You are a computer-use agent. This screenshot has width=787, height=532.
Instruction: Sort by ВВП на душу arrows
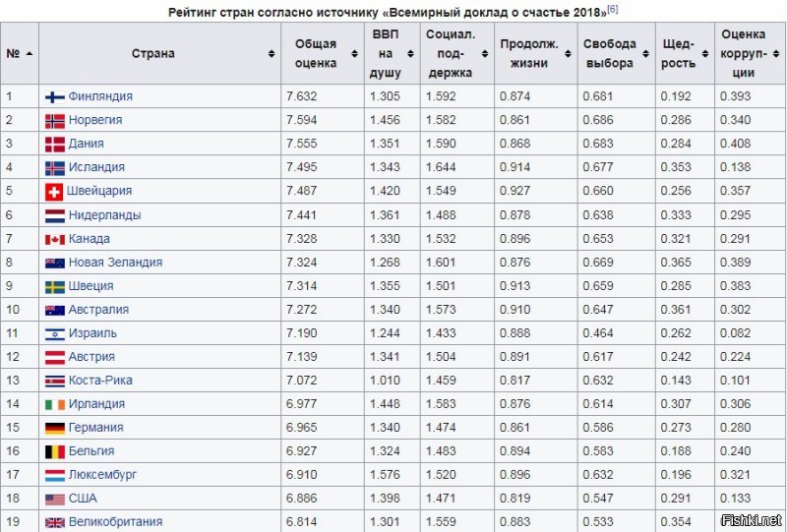pos(410,54)
